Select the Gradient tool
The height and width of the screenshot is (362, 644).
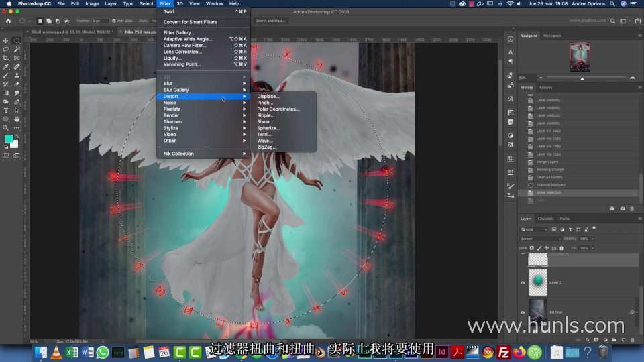click(6, 93)
